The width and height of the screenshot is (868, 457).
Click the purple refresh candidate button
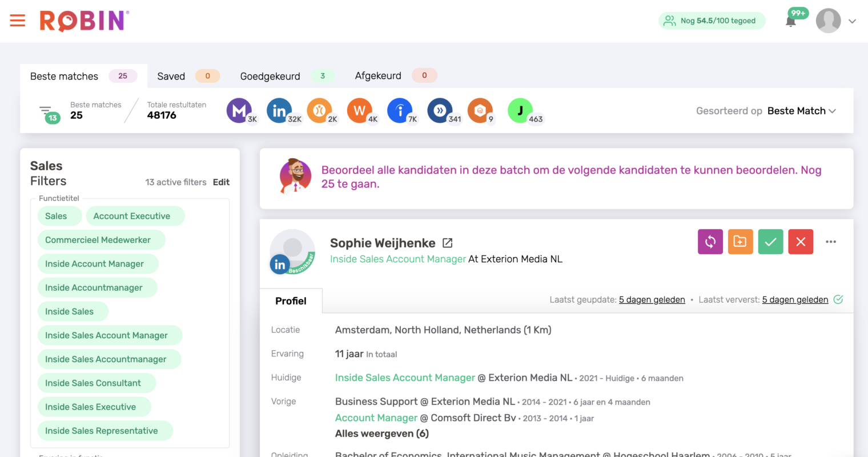tap(710, 242)
